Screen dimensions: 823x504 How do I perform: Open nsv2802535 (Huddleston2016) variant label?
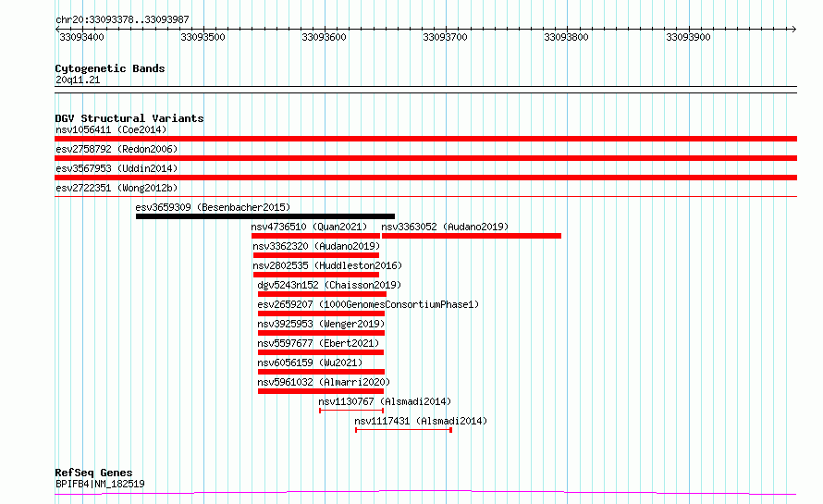pyautogui.click(x=327, y=265)
